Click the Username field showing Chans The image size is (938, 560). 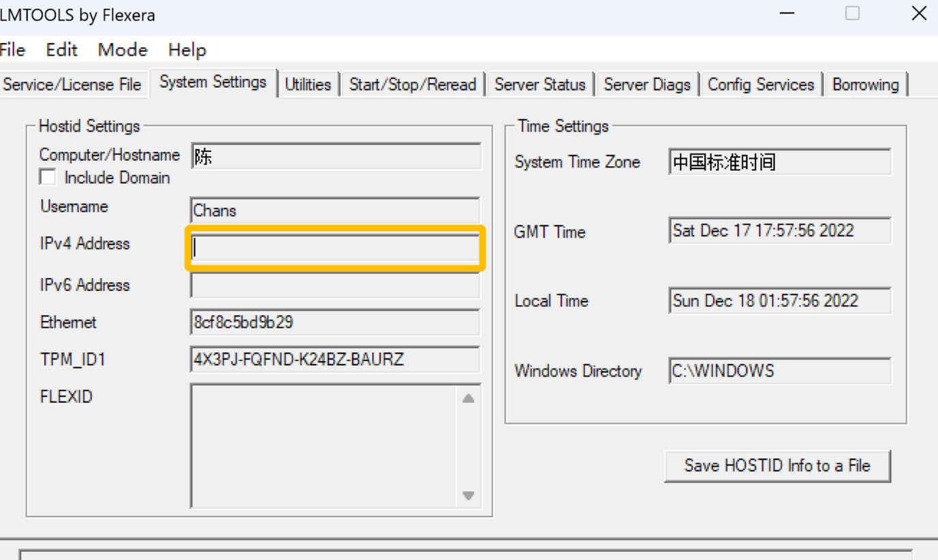coord(336,210)
